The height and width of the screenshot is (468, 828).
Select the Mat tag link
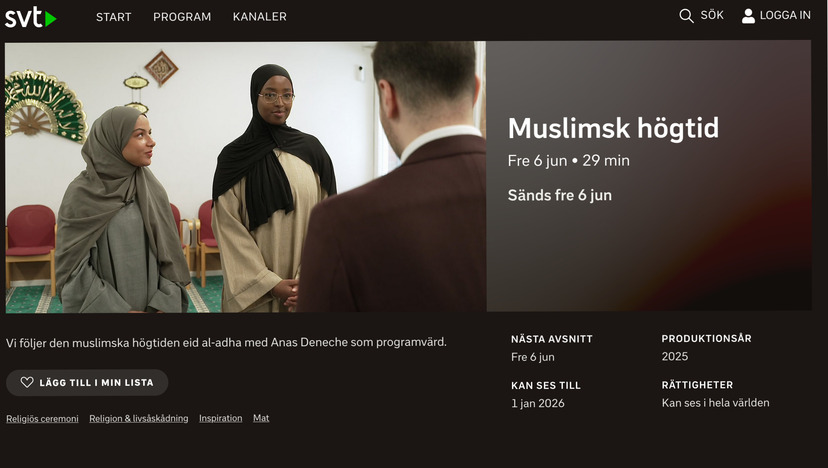coord(261,418)
